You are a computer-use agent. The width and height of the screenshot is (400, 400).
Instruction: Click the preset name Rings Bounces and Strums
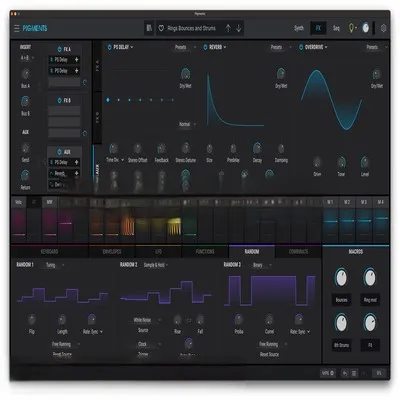[191, 28]
